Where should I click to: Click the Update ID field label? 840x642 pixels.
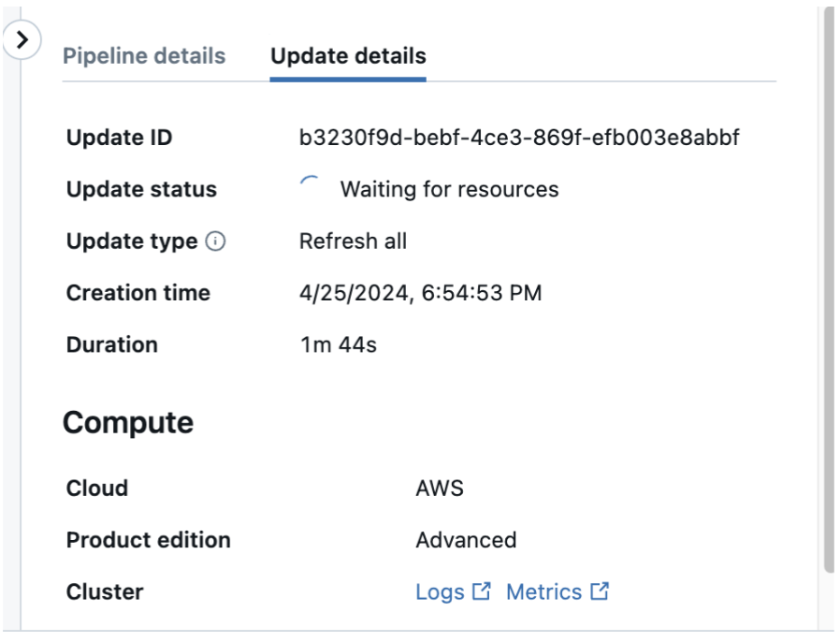[119, 138]
